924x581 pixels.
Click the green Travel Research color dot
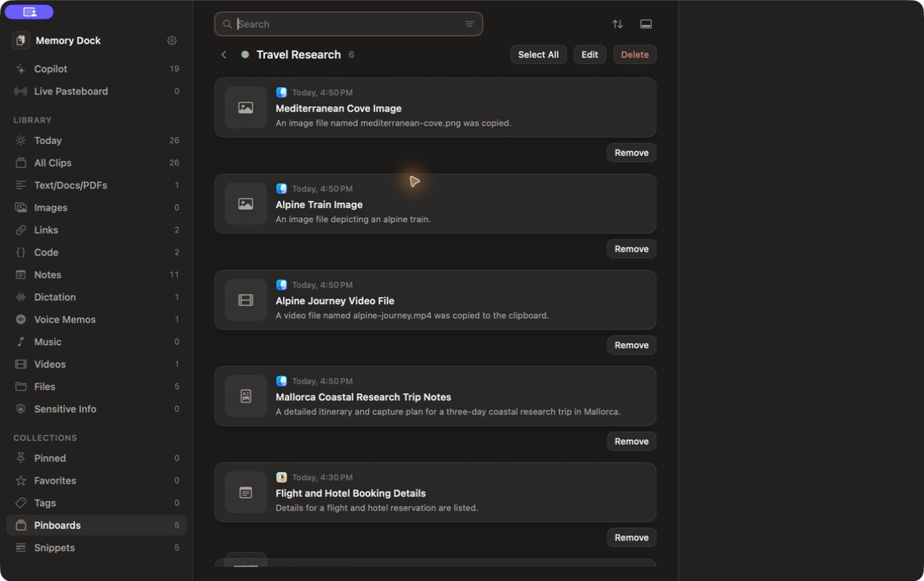pyautogui.click(x=245, y=54)
